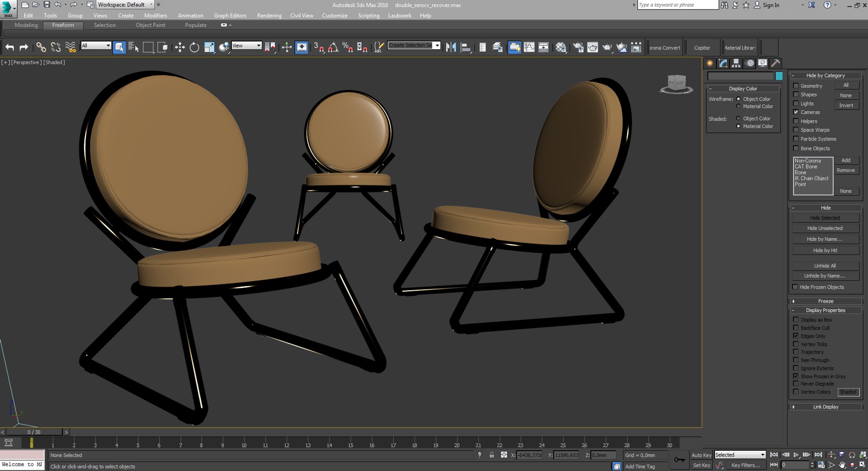The image size is (868, 471).
Task: Click the Align tool icon
Action: tap(466, 47)
